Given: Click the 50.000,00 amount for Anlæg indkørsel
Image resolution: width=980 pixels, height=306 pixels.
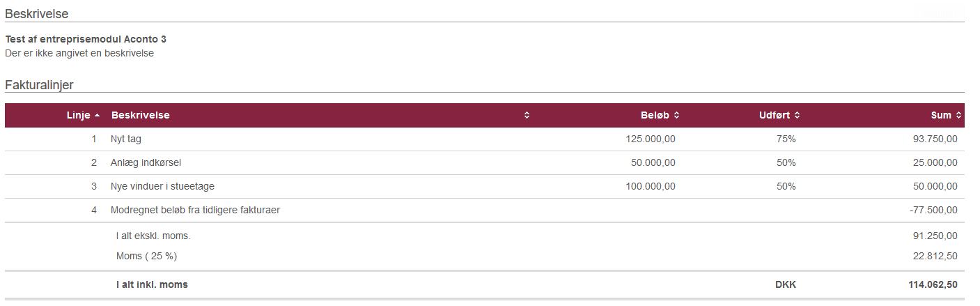Looking at the screenshot, I should tap(653, 163).
